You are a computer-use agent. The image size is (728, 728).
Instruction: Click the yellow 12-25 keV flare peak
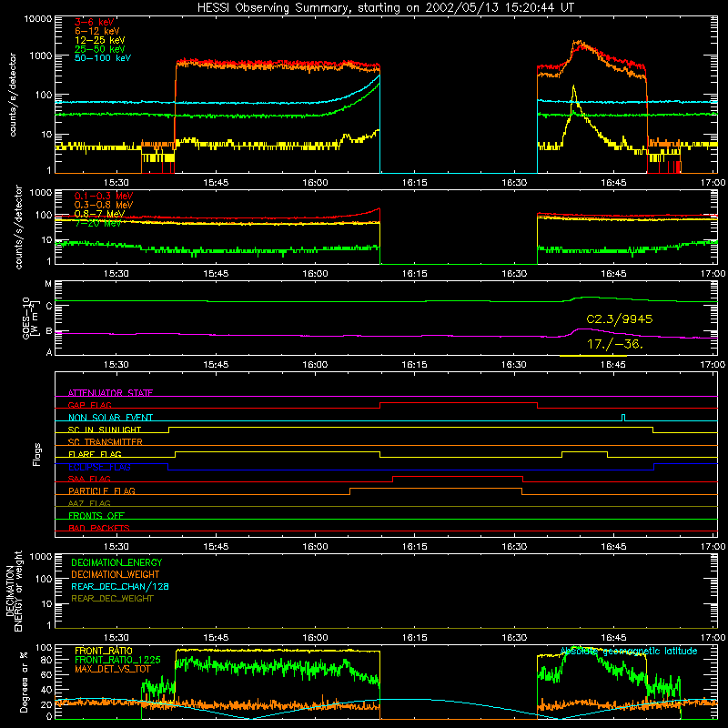pyautogui.click(x=574, y=87)
